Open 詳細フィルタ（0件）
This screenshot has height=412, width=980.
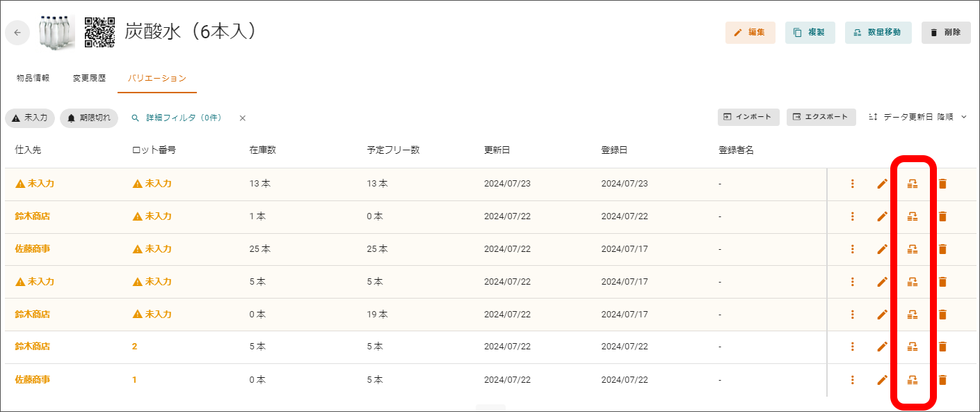(177, 118)
